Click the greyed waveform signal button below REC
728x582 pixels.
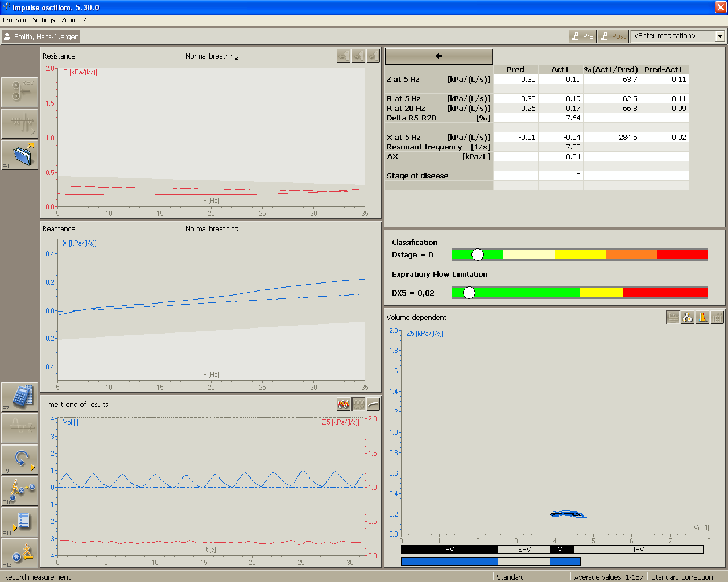[x=20, y=123]
